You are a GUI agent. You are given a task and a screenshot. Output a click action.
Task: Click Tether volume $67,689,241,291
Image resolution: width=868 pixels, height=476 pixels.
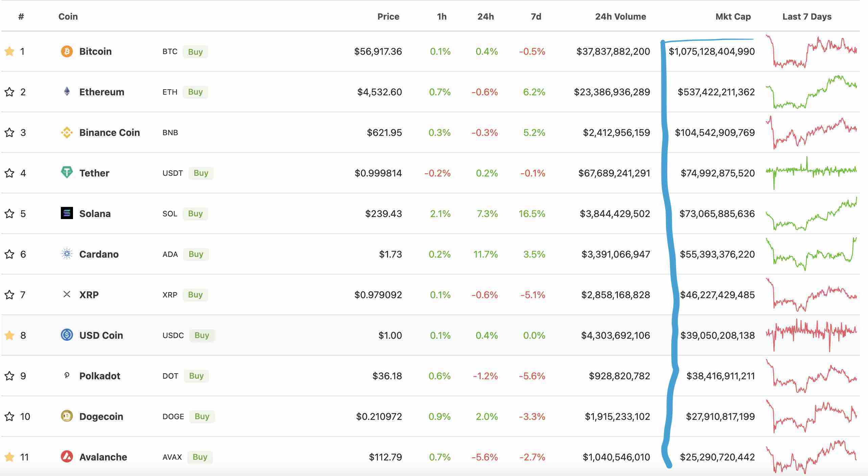click(614, 173)
